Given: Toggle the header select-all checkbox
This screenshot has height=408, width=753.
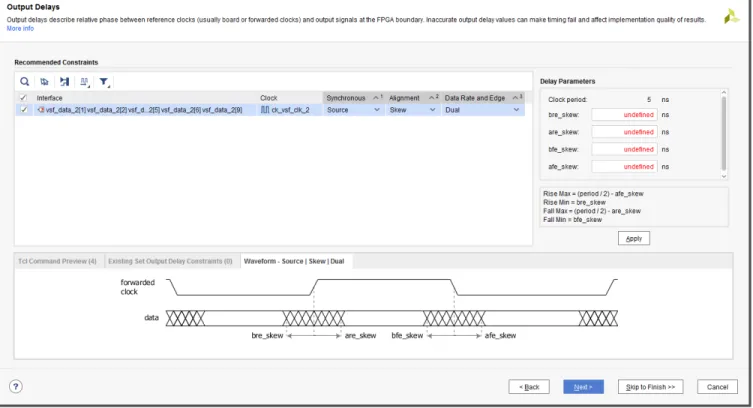Looking at the screenshot, I should tap(23, 98).
